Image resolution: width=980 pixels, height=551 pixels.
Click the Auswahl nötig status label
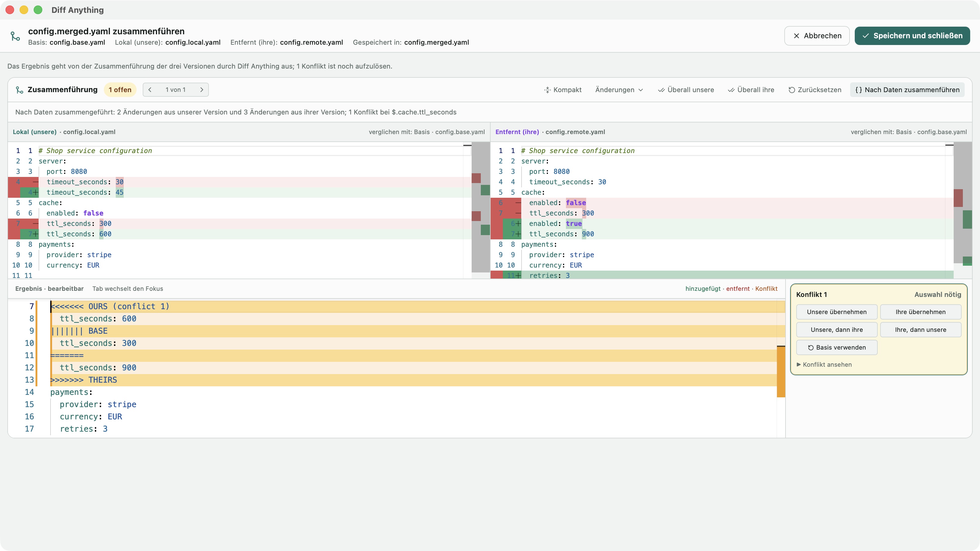pos(937,295)
